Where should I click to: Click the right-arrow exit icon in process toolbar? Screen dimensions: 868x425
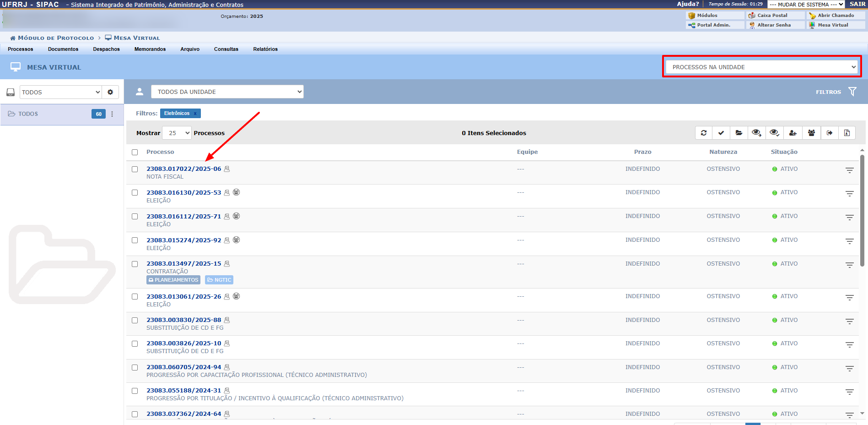pyautogui.click(x=830, y=133)
